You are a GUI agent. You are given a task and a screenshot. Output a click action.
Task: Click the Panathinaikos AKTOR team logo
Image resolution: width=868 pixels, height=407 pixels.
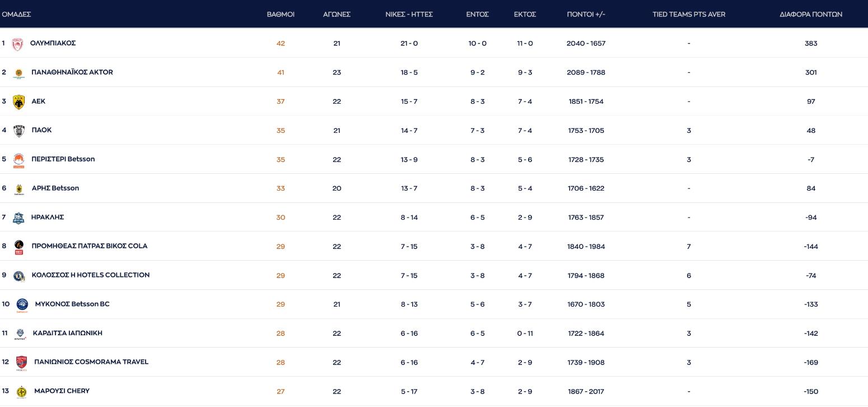(x=18, y=73)
